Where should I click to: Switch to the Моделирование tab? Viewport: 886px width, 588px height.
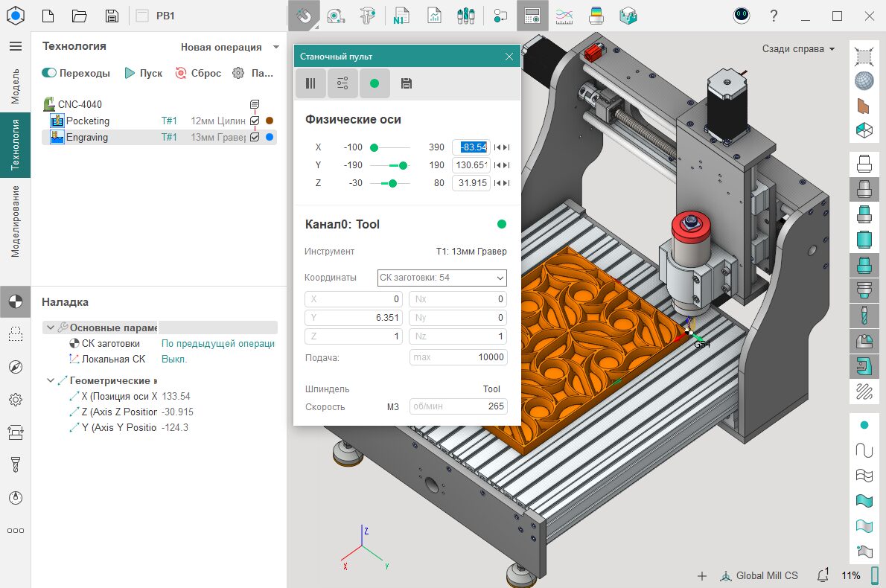[15, 221]
